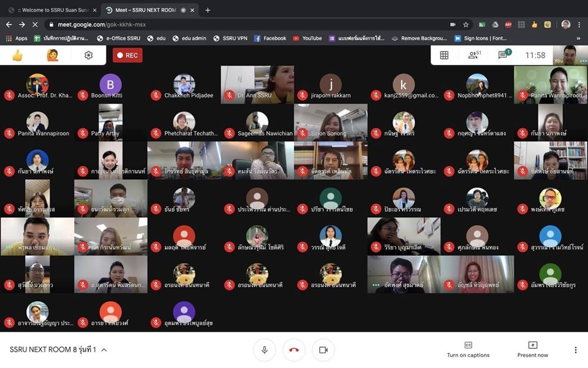Hang up with the red leave-call button

coord(293,350)
